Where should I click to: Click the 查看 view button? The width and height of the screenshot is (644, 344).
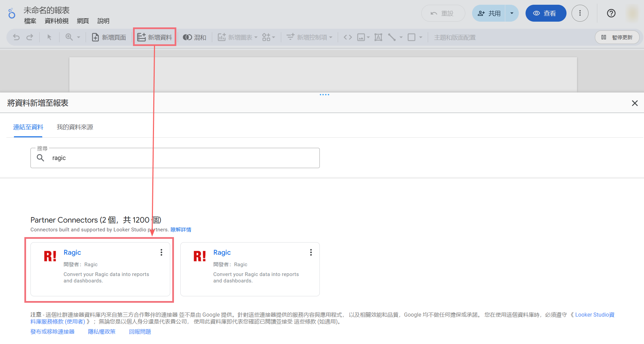tap(546, 13)
